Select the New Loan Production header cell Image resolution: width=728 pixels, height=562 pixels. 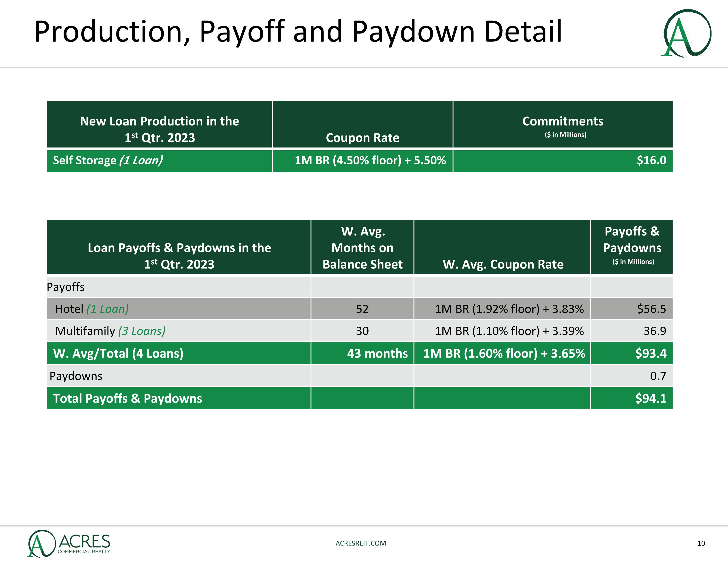[x=159, y=129]
